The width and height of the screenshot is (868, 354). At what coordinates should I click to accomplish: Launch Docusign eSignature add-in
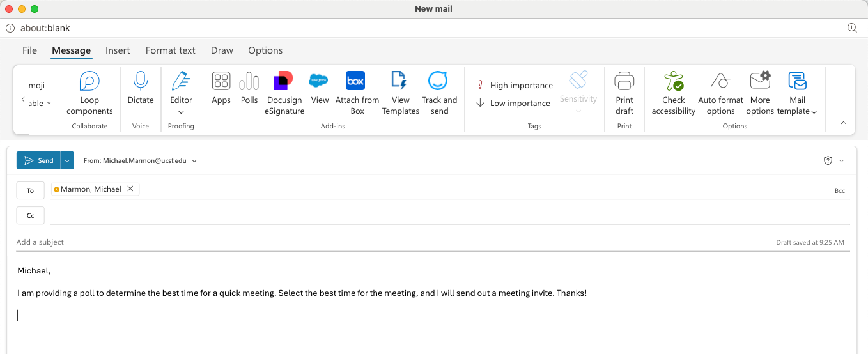pos(284,93)
